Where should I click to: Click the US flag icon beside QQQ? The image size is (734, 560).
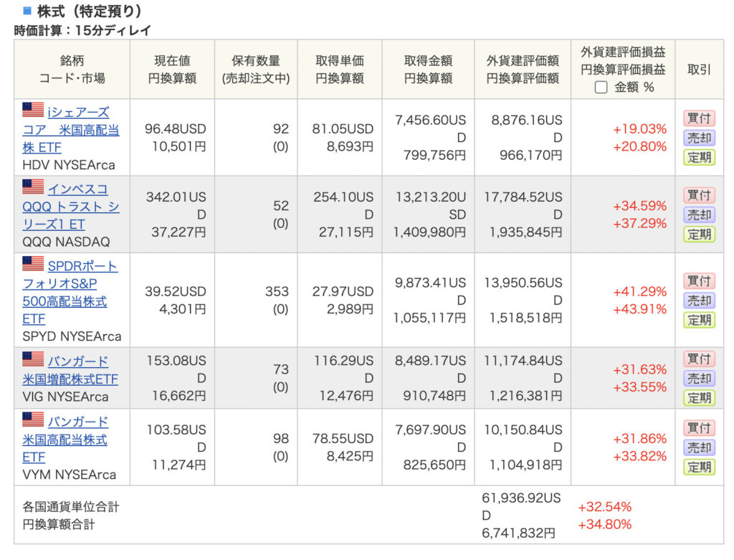tap(33, 186)
